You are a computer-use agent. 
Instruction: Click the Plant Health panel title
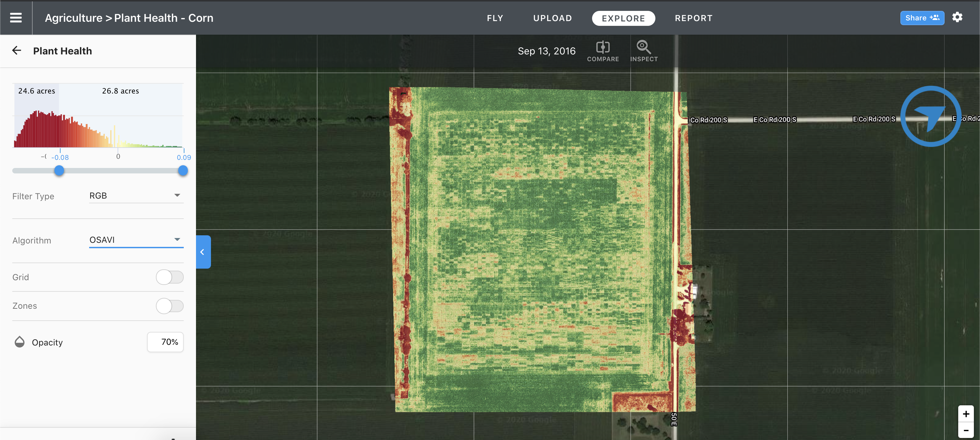pyautogui.click(x=62, y=51)
